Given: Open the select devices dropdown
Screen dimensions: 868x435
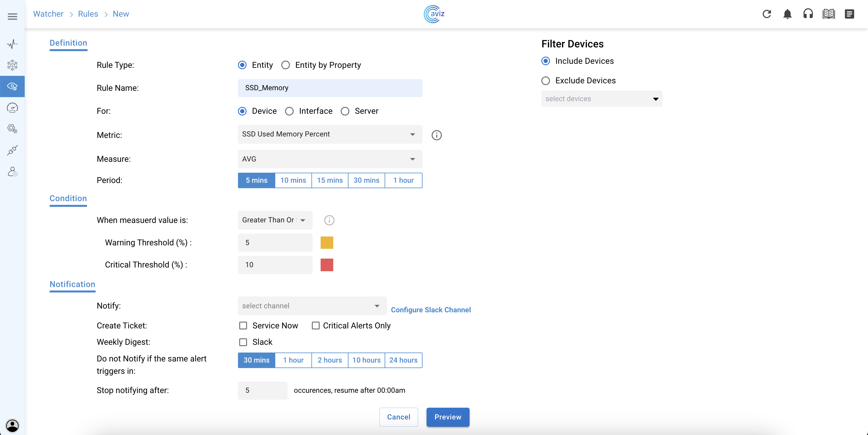Looking at the screenshot, I should [601, 99].
